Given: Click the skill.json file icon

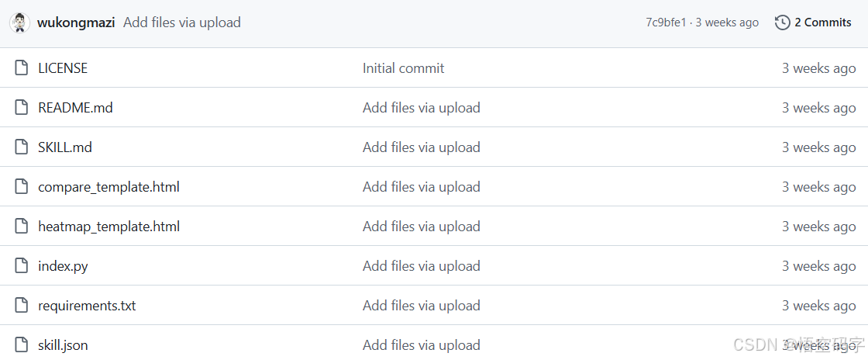Looking at the screenshot, I should 21,345.
